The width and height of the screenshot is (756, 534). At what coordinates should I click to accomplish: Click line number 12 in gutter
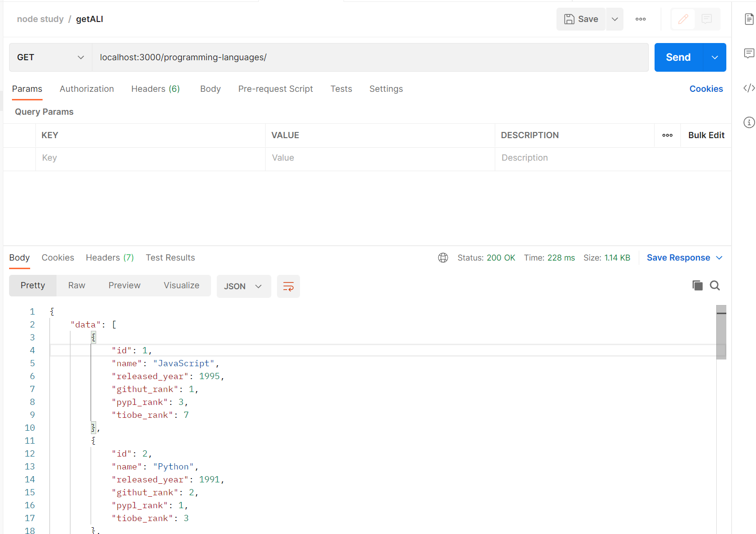coord(30,454)
